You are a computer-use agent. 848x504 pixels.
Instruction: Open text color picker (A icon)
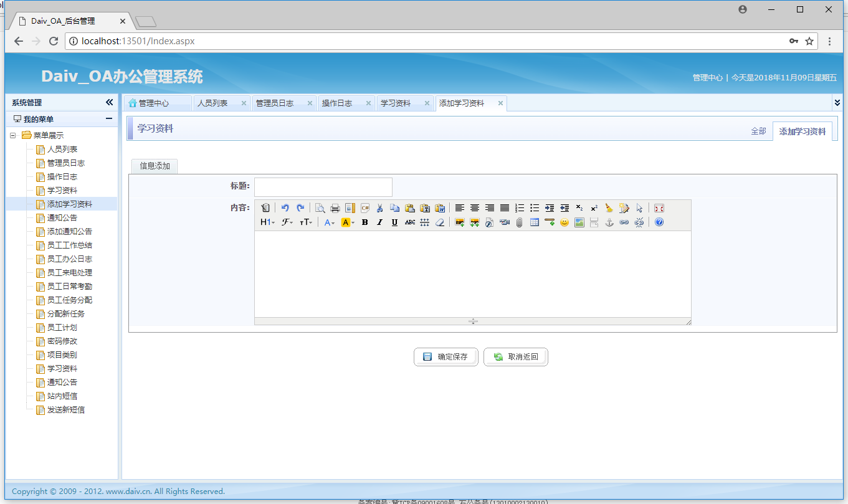click(x=330, y=222)
